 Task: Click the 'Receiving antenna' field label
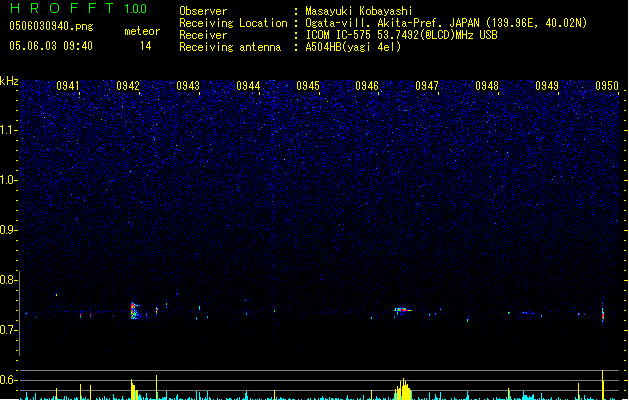click(x=230, y=47)
